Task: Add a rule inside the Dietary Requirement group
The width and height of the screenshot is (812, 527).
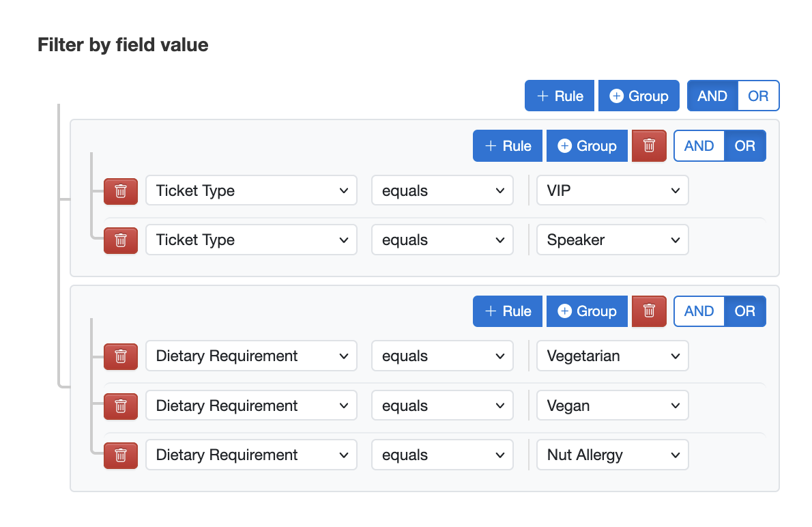Action: click(x=507, y=311)
